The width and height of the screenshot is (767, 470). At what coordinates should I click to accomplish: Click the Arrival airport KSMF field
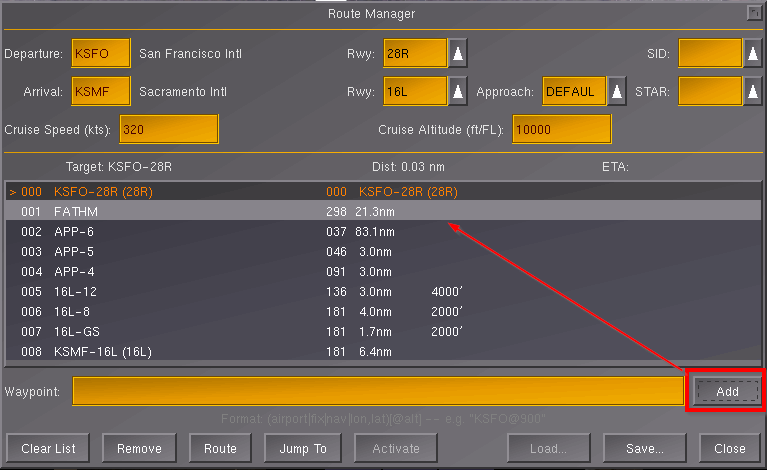[101, 92]
